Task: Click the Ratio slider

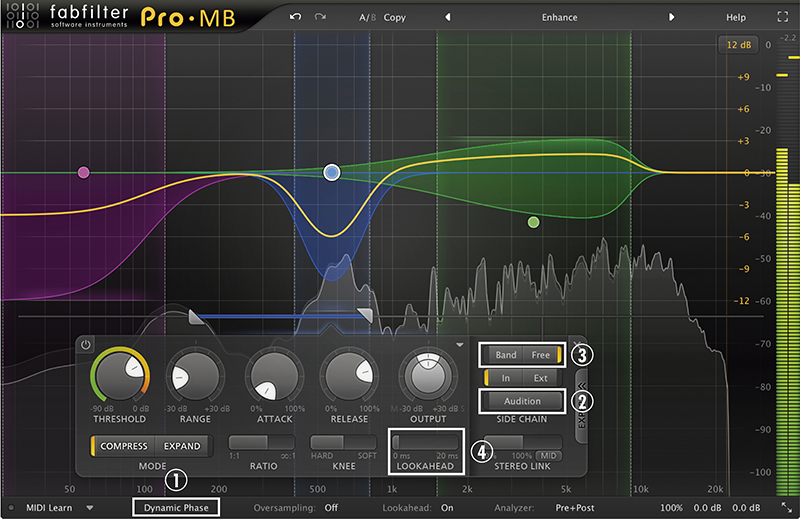Action: click(x=262, y=442)
